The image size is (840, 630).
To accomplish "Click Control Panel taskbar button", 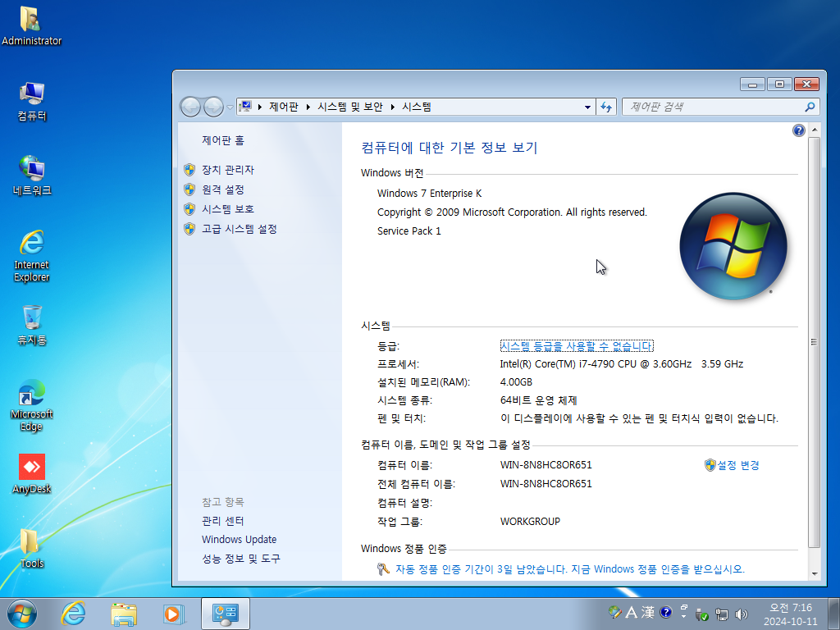I will 225,614.
